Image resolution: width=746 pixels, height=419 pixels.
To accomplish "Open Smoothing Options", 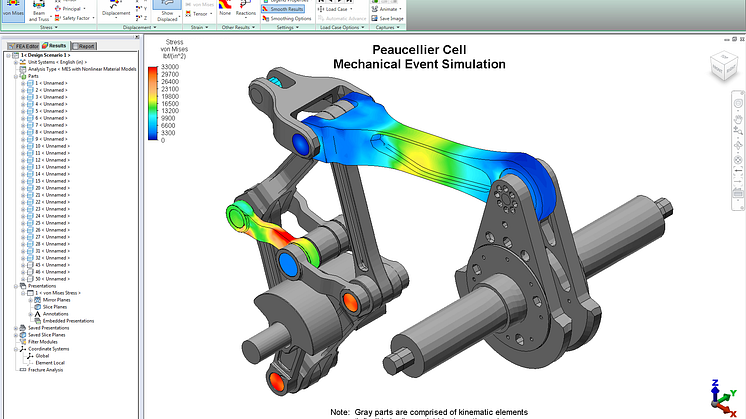I will pyautogui.click(x=286, y=19).
